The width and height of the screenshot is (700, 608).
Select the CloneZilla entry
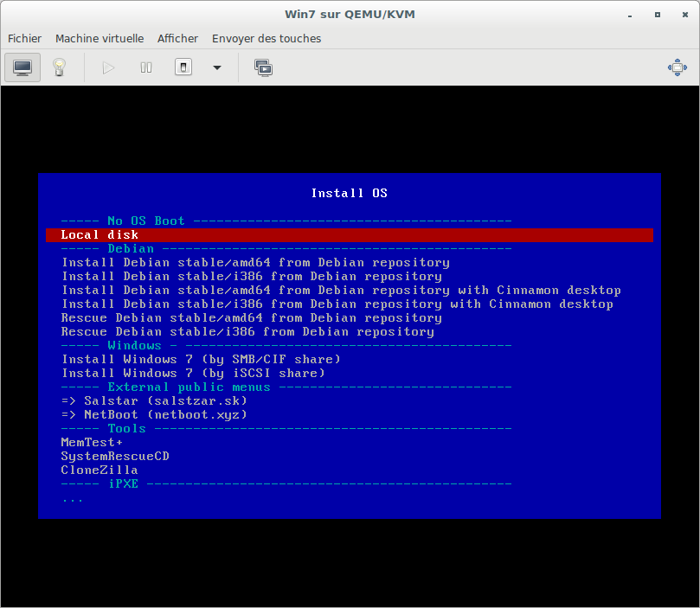pos(100,470)
